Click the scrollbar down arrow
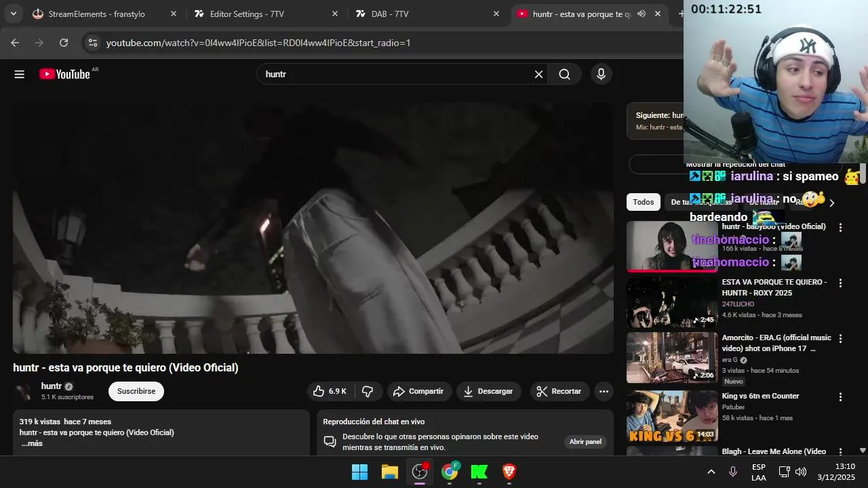This screenshot has width=868, height=488. click(863, 450)
